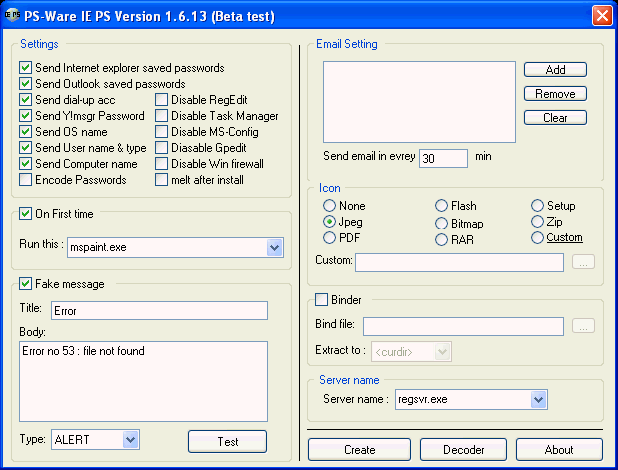Enable the Binder checkbox
Viewport: 618px width, 470px height.
(x=322, y=300)
